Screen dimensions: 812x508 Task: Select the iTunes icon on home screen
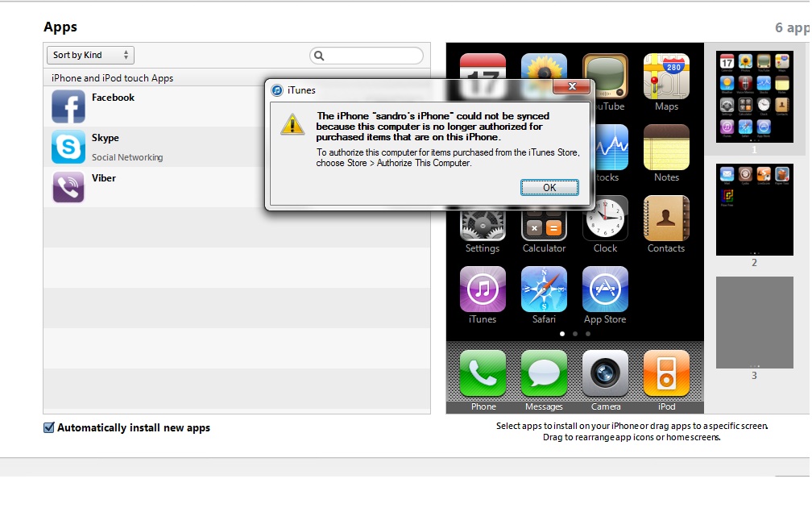click(x=483, y=289)
